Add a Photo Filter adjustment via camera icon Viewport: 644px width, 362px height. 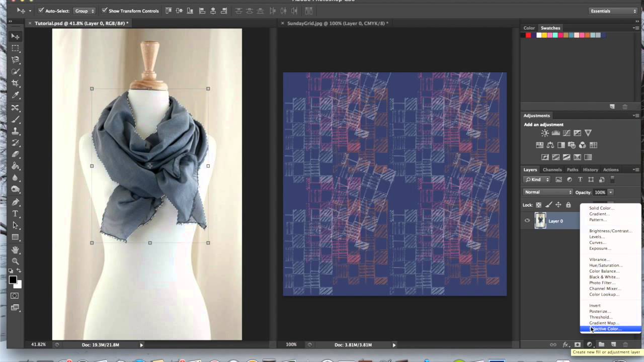click(x=572, y=145)
